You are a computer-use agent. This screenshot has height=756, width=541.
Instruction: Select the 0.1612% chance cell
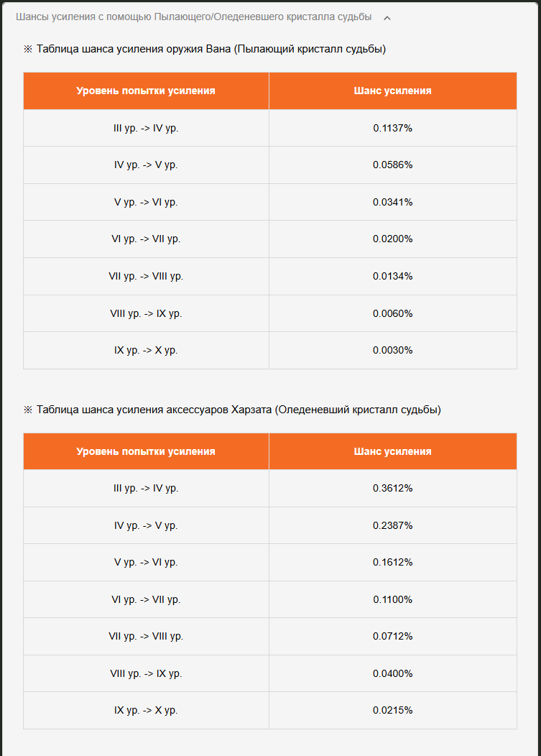(x=392, y=562)
